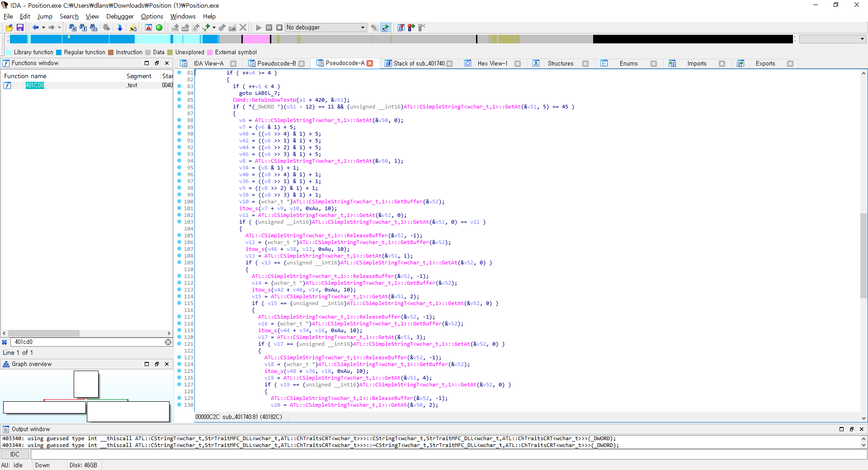Switch to the Imports tab
Image resolution: width=868 pixels, height=470 pixels.
(x=697, y=63)
